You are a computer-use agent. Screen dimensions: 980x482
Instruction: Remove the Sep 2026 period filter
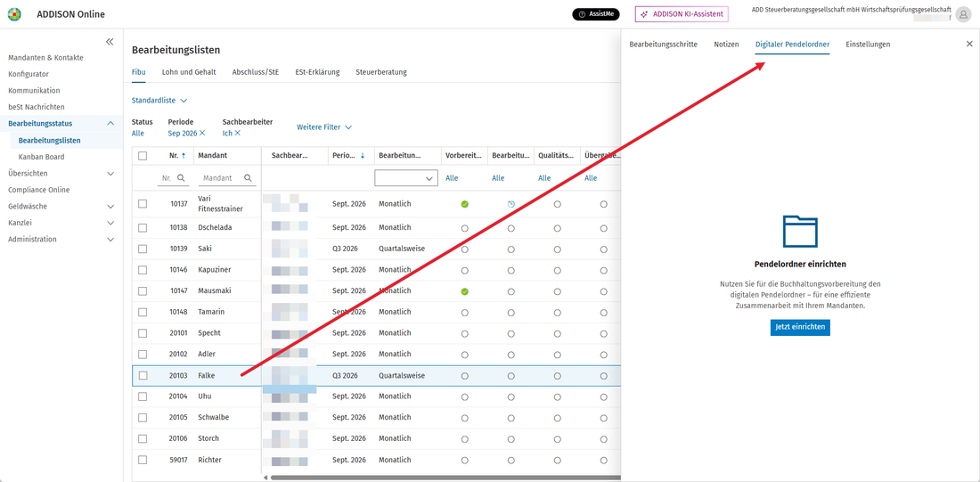click(202, 133)
